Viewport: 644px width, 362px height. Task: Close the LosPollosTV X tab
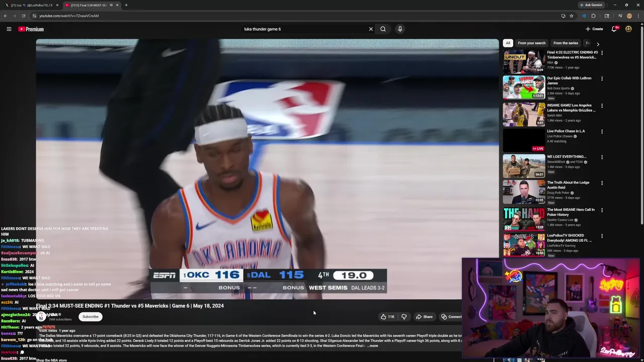[57, 5]
